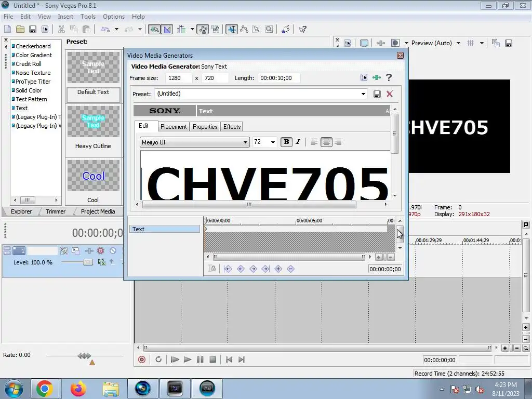Delete preset with red X icon

coord(390,94)
